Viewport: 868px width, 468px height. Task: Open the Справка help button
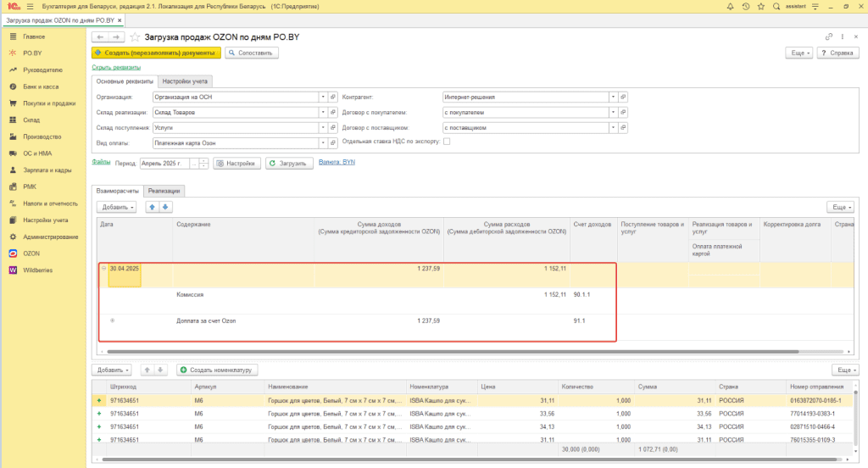coord(837,53)
